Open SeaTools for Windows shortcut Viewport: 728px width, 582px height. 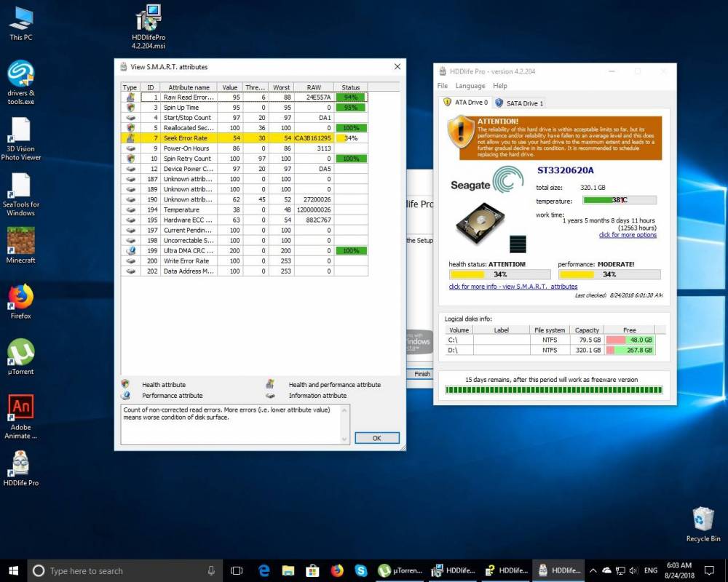(21, 194)
